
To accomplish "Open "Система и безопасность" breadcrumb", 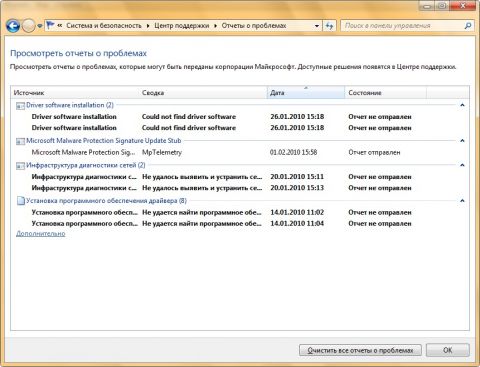I will (x=104, y=26).
